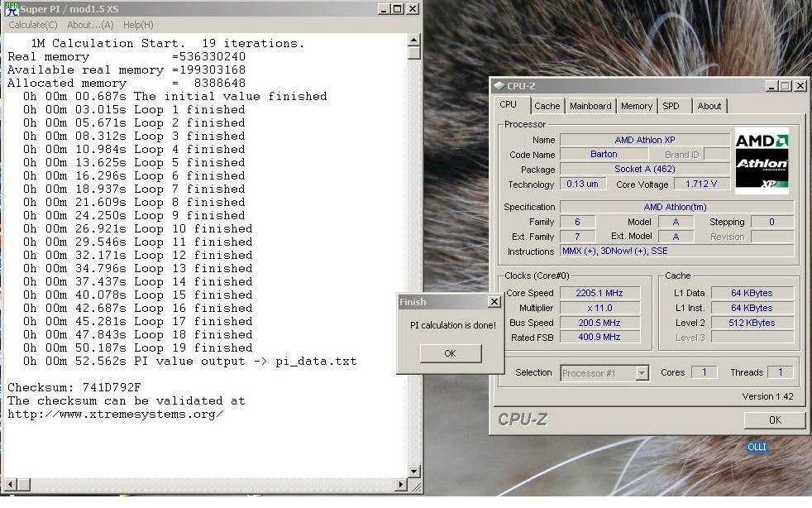Close the Super PI window
This screenshot has width=812, height=508.
(x=413, y=9)
